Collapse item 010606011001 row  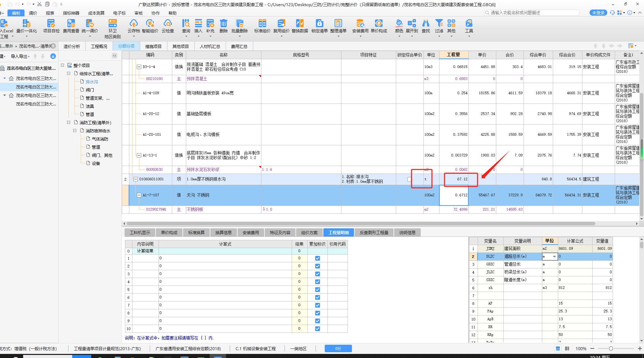(135, 179)
